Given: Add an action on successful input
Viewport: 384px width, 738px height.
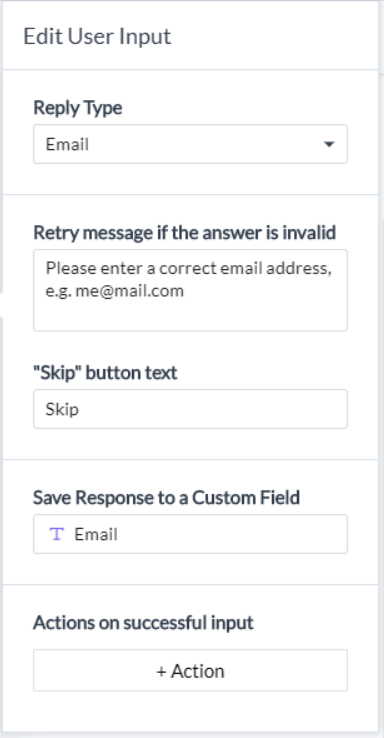Looking at the screenshot, I should point(190,670).
